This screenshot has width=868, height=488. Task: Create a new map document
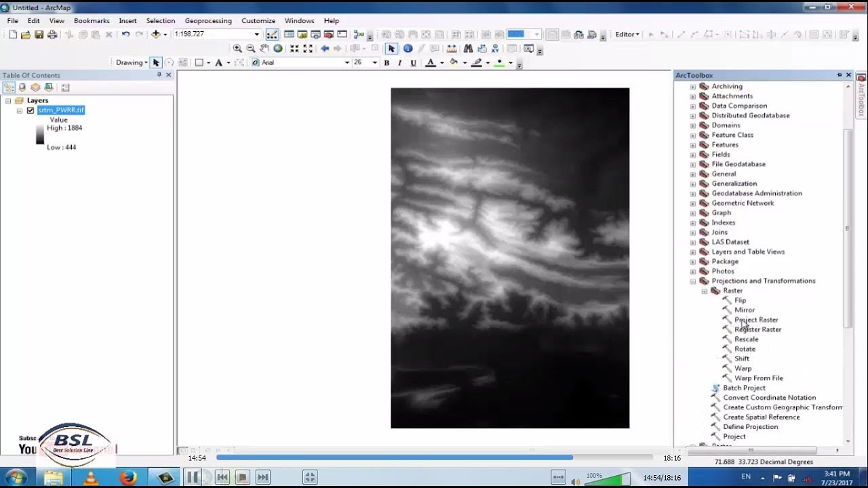(x=13, y=35)
